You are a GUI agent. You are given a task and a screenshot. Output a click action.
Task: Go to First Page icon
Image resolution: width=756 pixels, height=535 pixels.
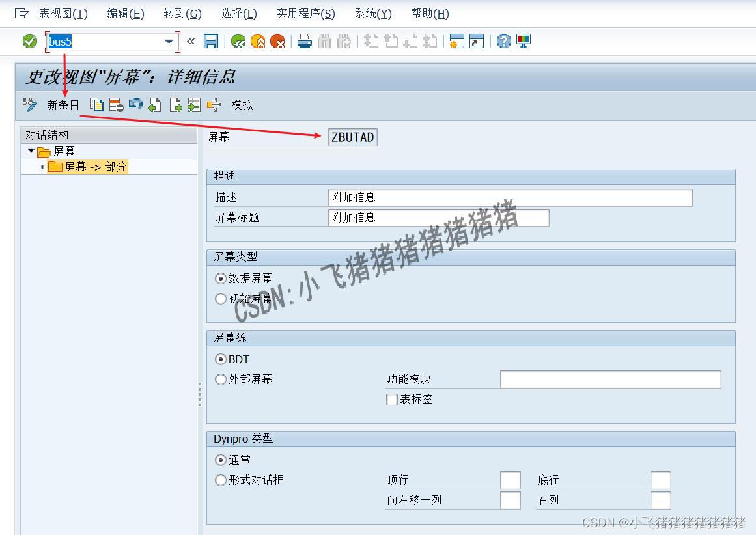371,42
